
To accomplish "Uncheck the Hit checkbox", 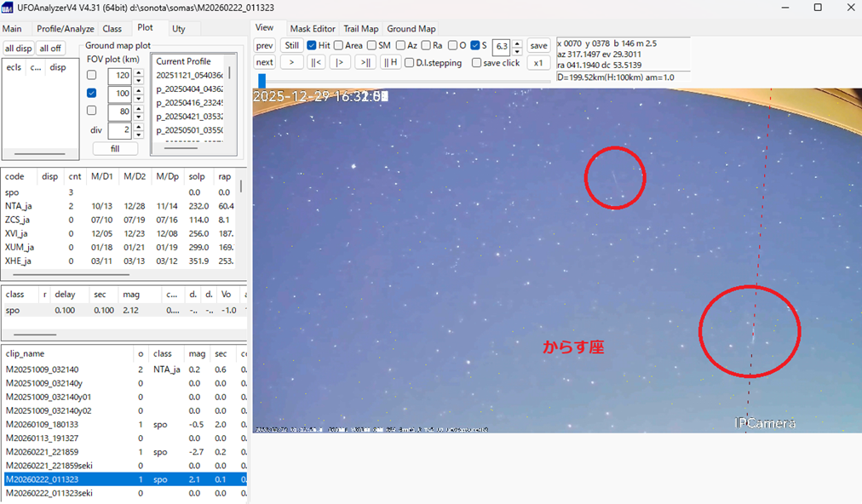I will 312,45.
